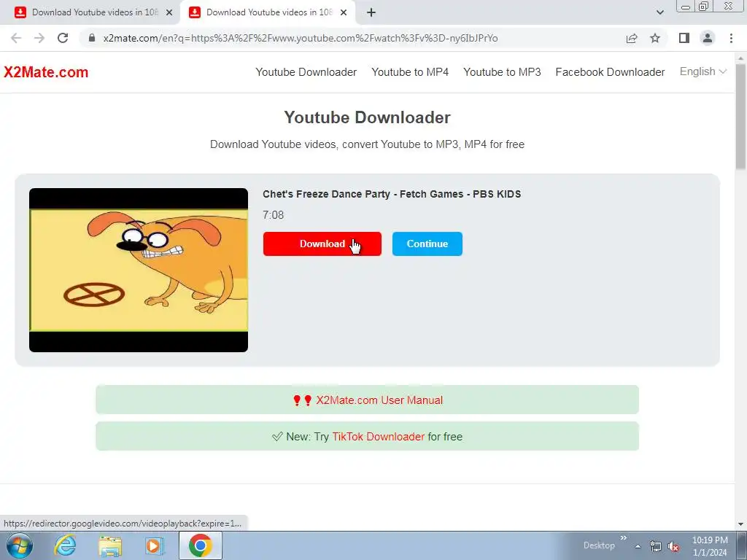Open X2Mate.com User Manual link

(379, 400)
